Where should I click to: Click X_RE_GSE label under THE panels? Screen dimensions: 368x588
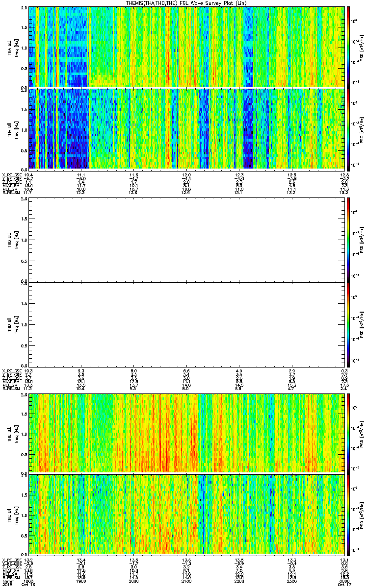click(11, 560)
